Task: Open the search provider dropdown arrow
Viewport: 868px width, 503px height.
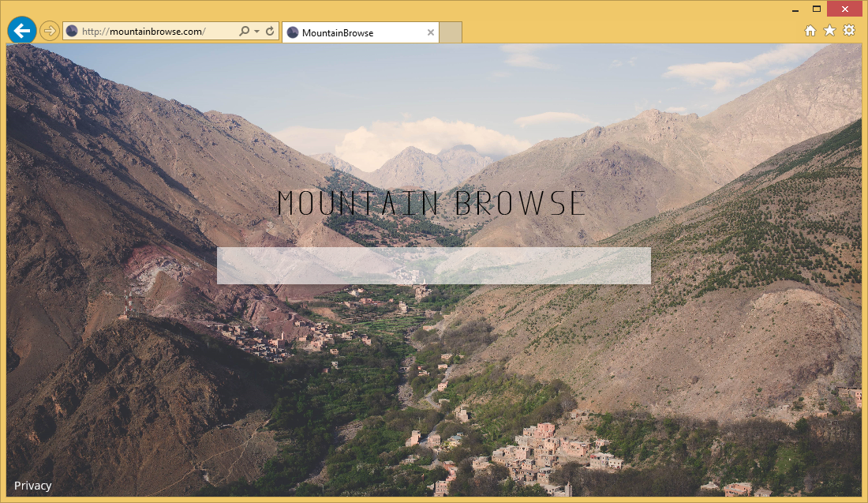Action: [255, 30]
